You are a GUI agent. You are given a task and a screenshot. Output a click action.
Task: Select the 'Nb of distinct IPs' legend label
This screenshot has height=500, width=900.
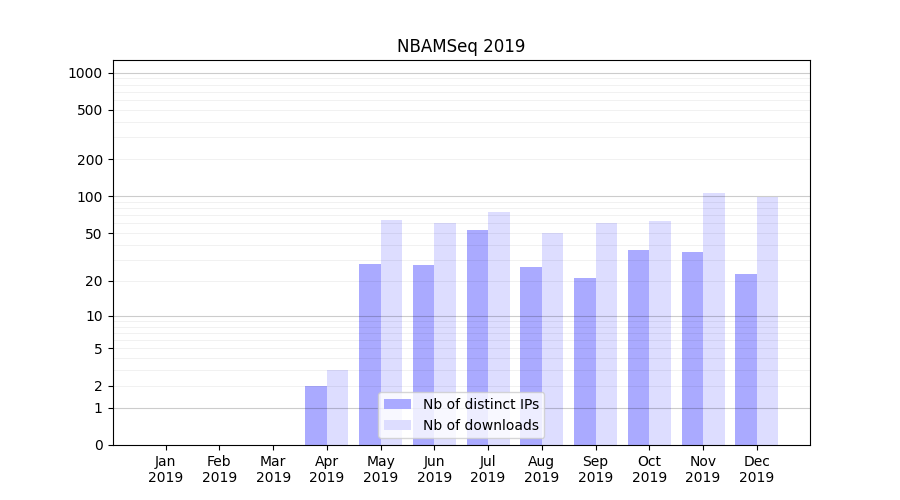pyautogui.click(x=480, y=404)
